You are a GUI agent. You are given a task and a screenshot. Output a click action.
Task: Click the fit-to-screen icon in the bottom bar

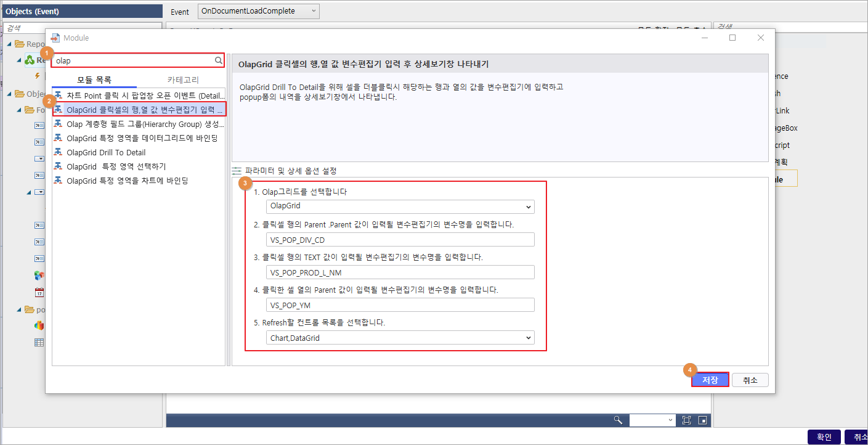pos(686,420)
